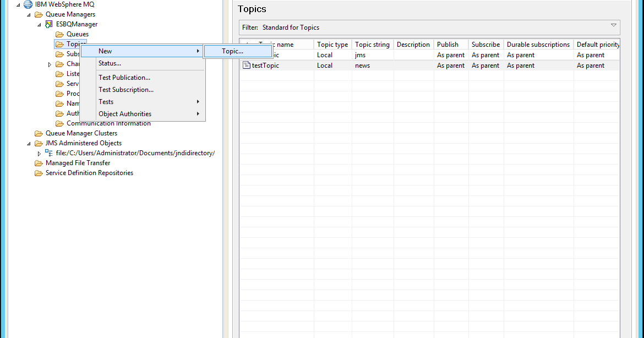Expand the Channels tree node
Screen dimensions: 644x338
point(50,63)
